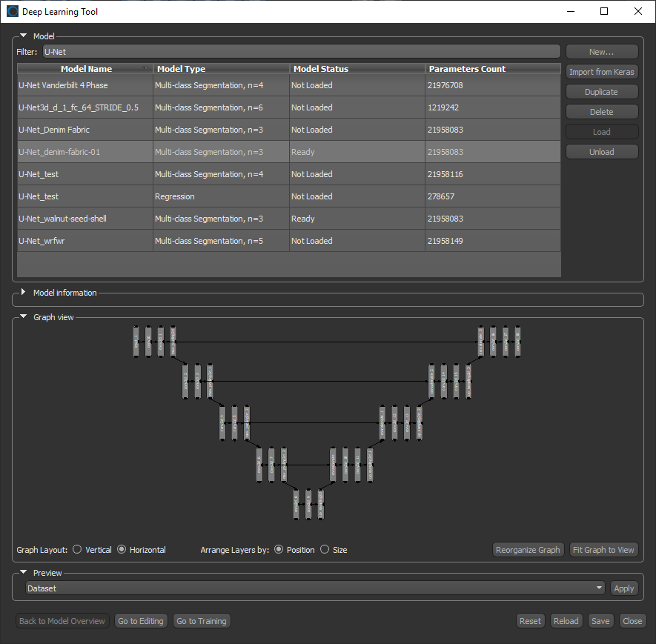Click the Filter text field
The height and width of the screenshot is (644, 656).
(x=301, y=52)
